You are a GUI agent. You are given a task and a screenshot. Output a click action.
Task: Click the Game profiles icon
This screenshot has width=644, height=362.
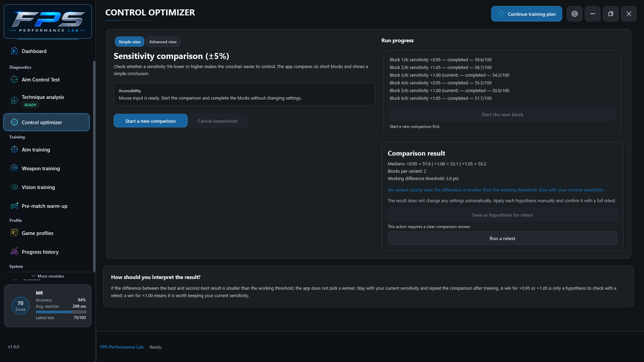14,233
